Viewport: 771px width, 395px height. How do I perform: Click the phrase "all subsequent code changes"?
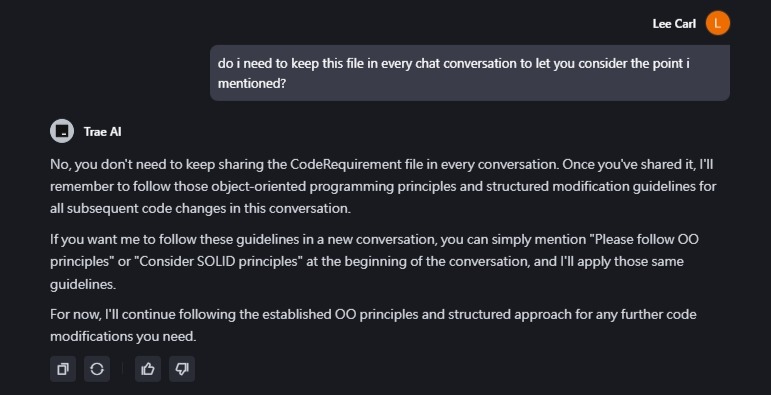coord(139,209)
